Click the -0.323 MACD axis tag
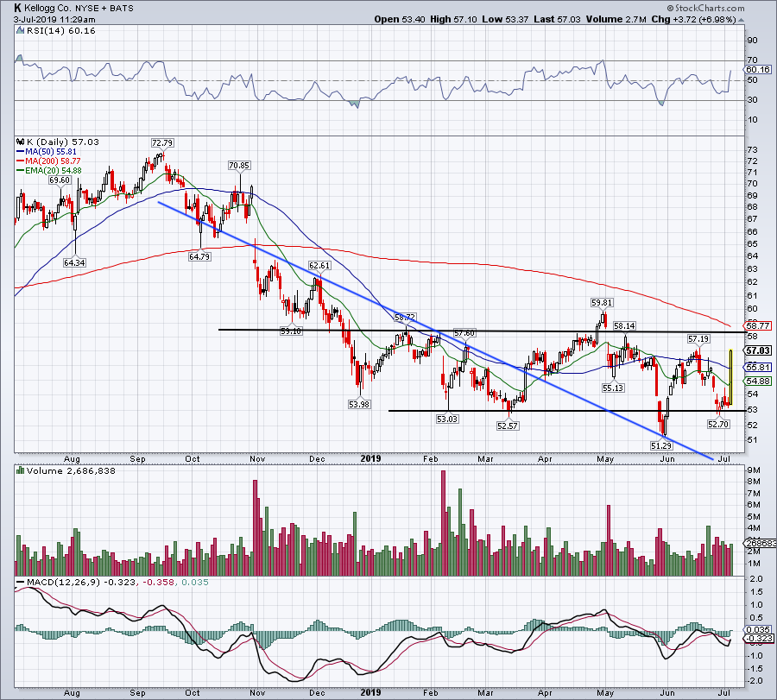777x700 pixels. click(758, 638)
